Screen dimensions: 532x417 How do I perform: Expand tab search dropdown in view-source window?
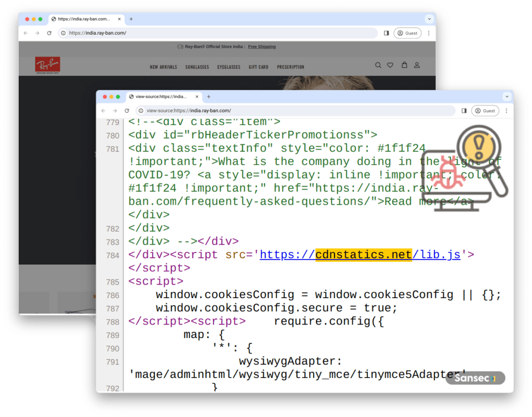[x=507, y=97]
